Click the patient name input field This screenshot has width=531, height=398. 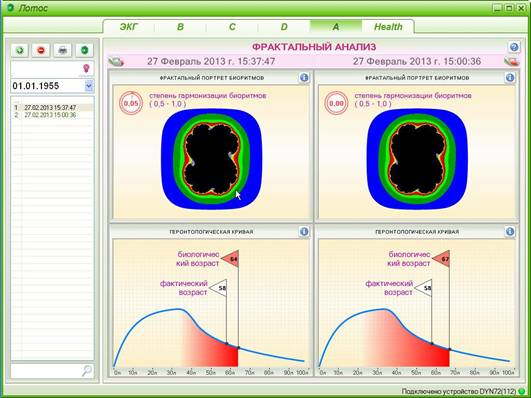click(x=46, y=69)
